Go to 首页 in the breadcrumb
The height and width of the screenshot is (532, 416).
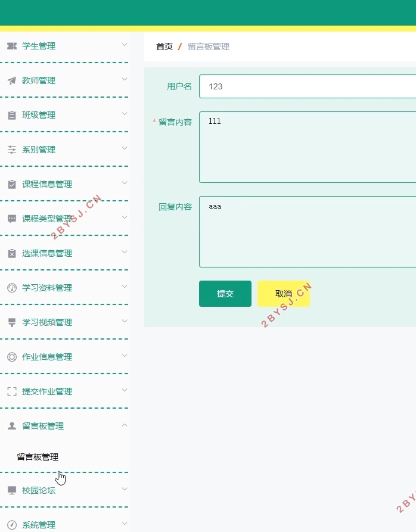164,47
